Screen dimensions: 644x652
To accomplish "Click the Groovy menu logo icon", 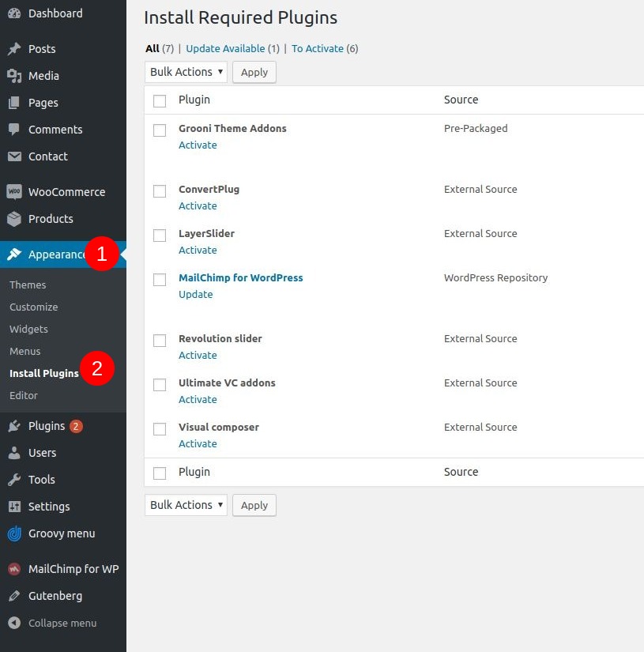I will coord(14,533).
